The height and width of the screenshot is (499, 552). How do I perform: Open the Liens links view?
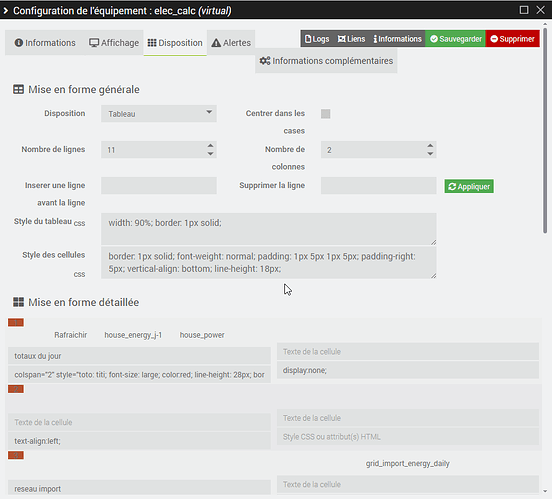(351, 39)
